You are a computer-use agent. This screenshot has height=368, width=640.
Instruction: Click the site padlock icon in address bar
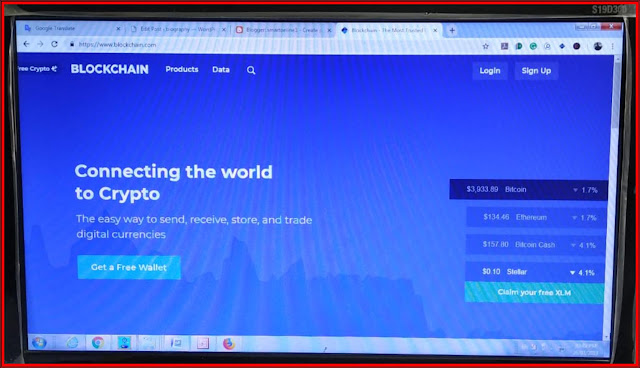pyautogui.click(x=72, y=44)
